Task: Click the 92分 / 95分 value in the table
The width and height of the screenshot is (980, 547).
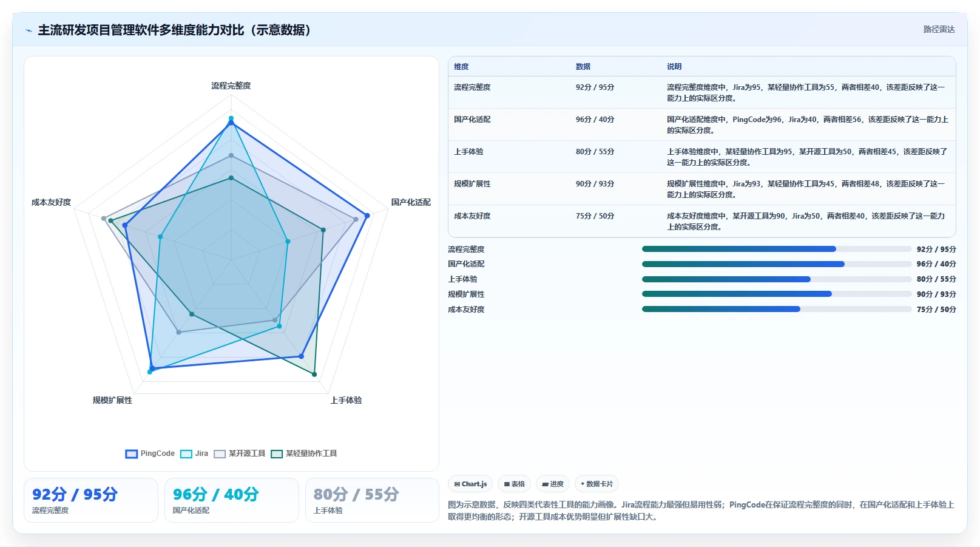Action: (x=595, y=87)
